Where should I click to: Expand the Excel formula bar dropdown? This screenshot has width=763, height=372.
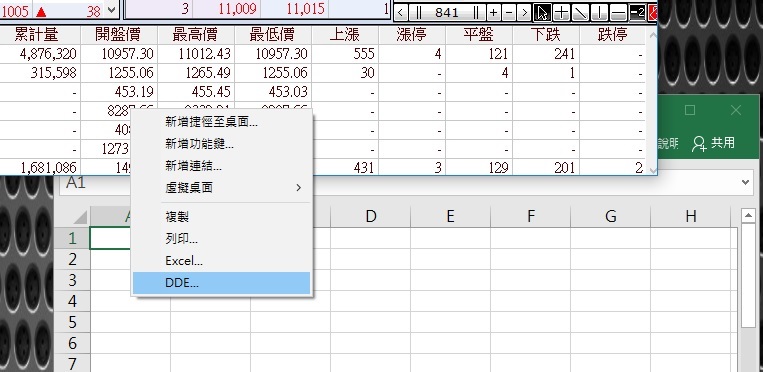tap(745, 183)
